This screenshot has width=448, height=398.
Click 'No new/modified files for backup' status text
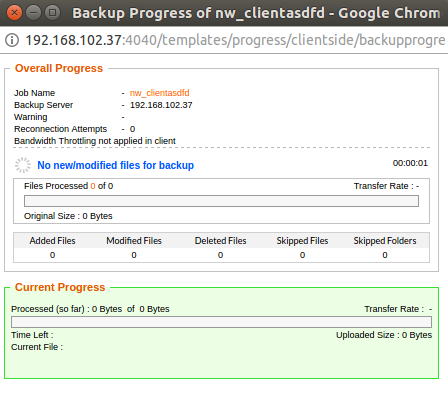pos(115,165)
